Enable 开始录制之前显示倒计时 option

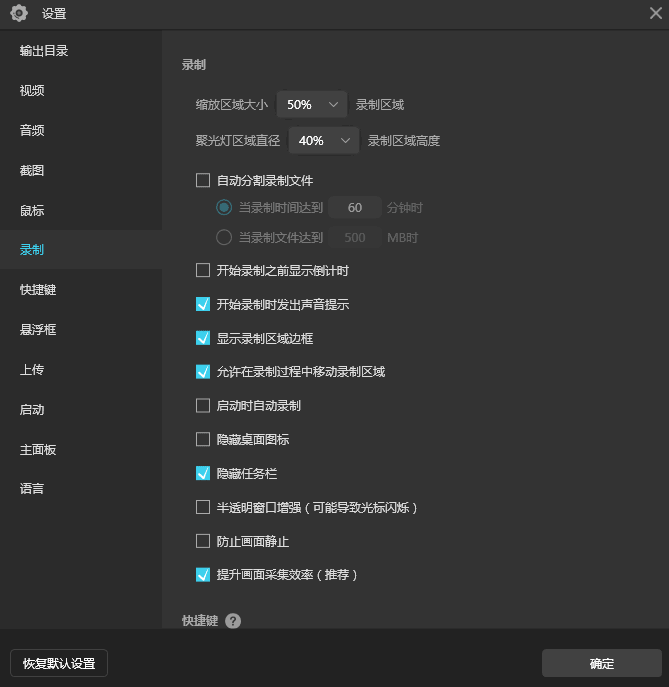[x=203, y=271]
